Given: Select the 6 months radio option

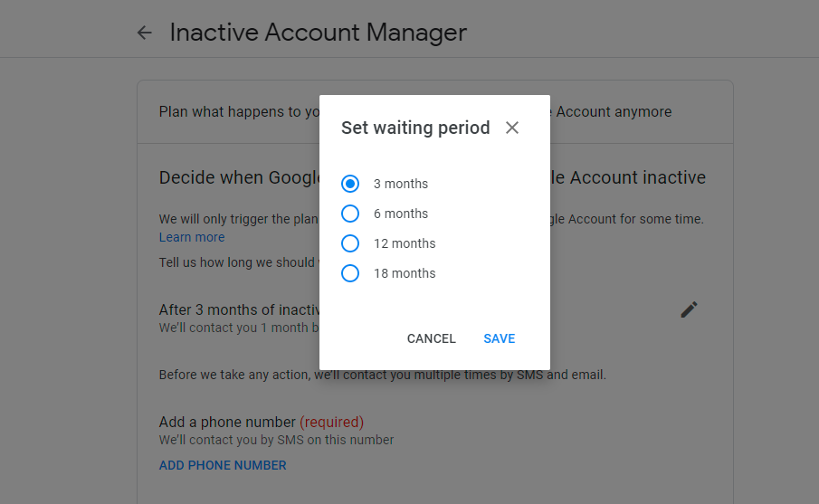Looking at the screenshot, I should tap(350, 214).
